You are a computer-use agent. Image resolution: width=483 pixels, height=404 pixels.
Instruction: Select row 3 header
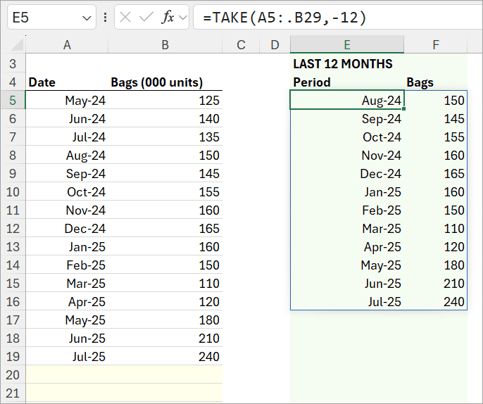tap(13, 64)
